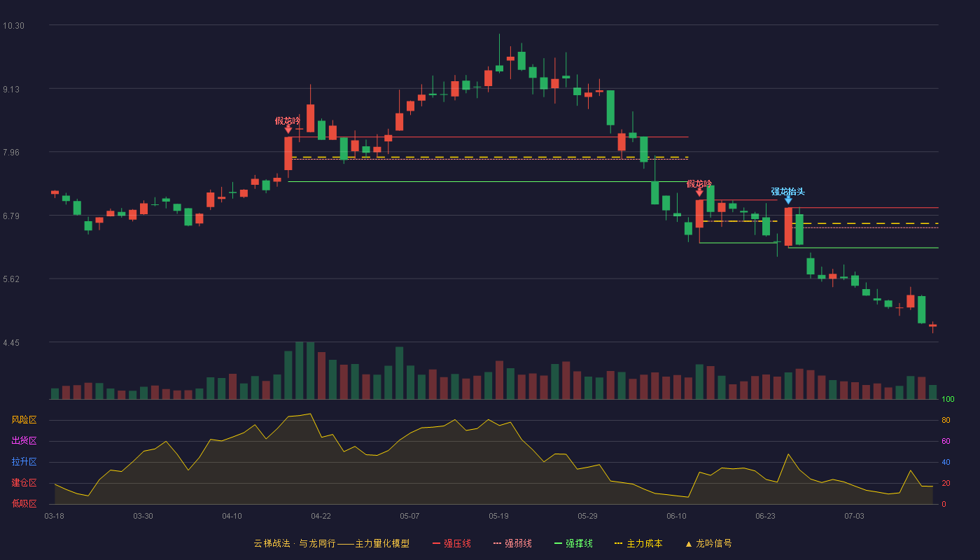Viewport: 980px width, 560px height.
Task: Toggle the 强压线 series in legend
Action: [x=451, y=543]
